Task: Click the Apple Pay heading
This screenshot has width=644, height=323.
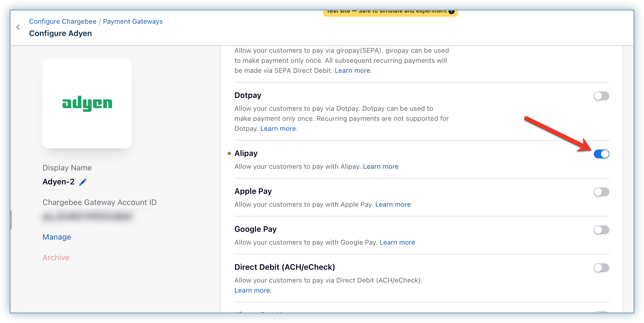Action: (253, 191)
